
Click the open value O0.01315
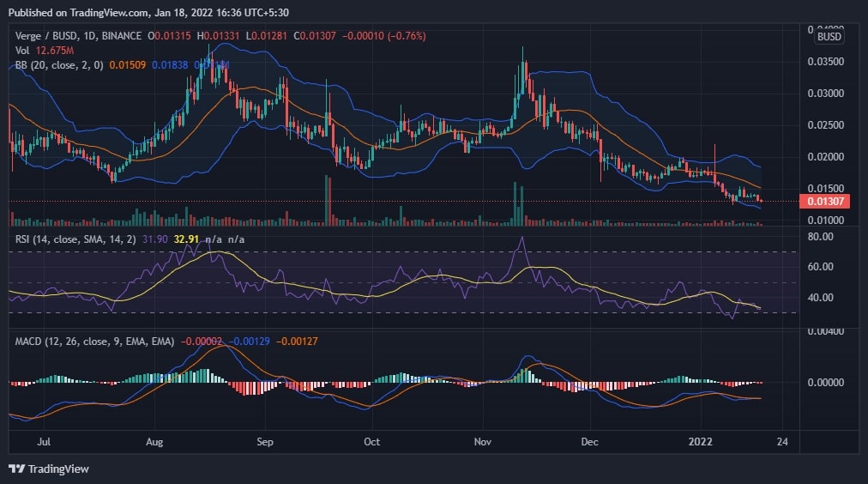tap(169, 36)
